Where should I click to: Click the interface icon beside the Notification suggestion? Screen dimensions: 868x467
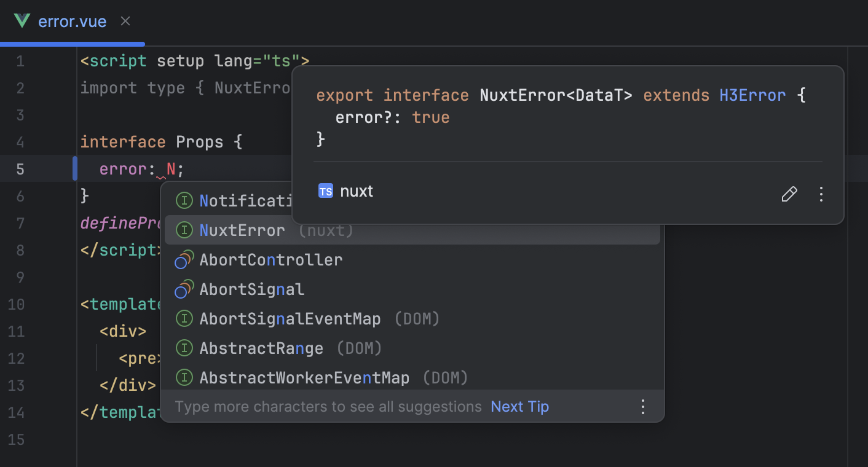184,200
